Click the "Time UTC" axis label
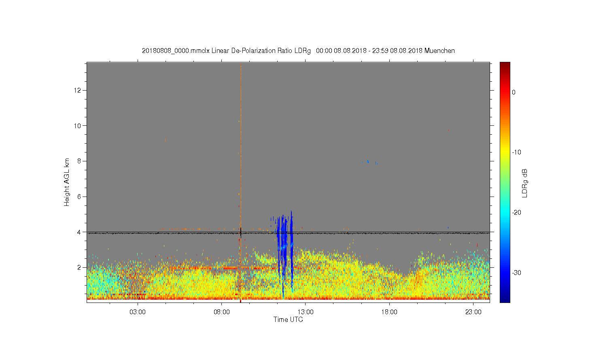Screen dimensions: 607x364 [x=288, y=320]
